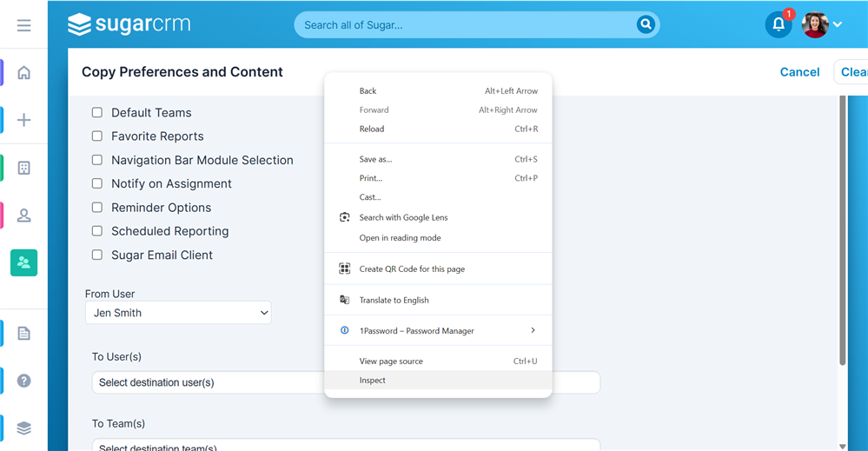The height and width of the screenshot is (451, 868).
Task: Click the plus quick create icon
Action: click(23, 120)
